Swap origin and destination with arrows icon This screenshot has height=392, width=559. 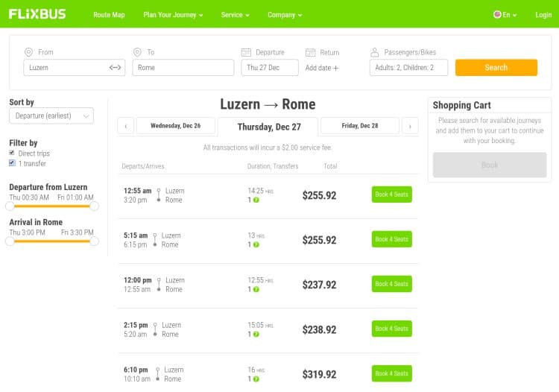[115, 68]
